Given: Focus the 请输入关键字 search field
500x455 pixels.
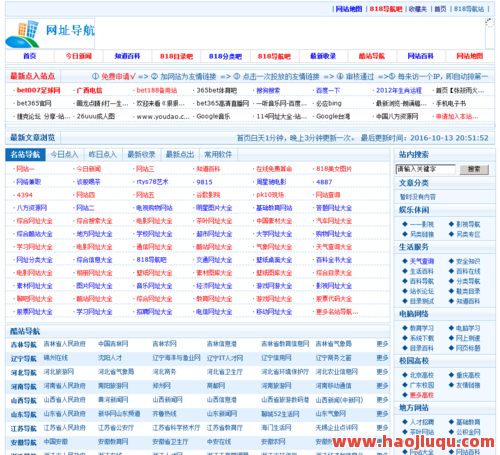Looking at the screenshot, I should coord(426,169).
